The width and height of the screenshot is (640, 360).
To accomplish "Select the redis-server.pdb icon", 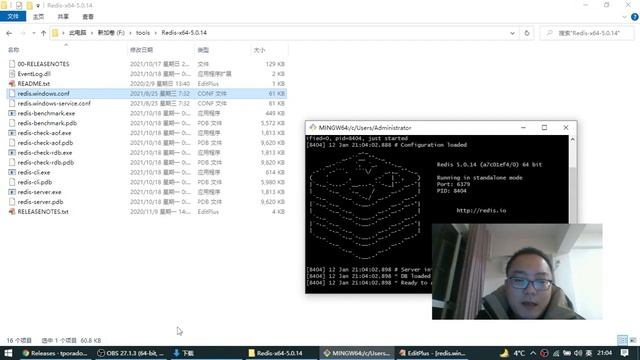I will 12,202.
